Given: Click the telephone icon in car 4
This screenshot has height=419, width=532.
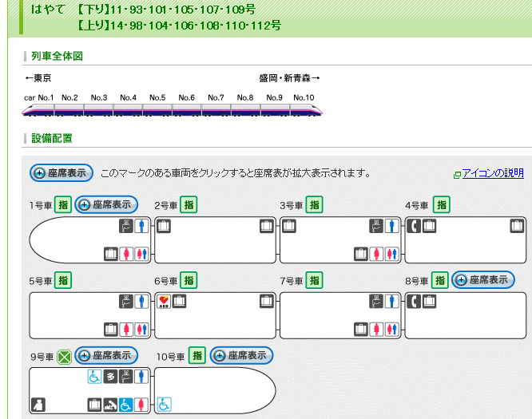Looking at the screenshot, I should pos(414,226).
